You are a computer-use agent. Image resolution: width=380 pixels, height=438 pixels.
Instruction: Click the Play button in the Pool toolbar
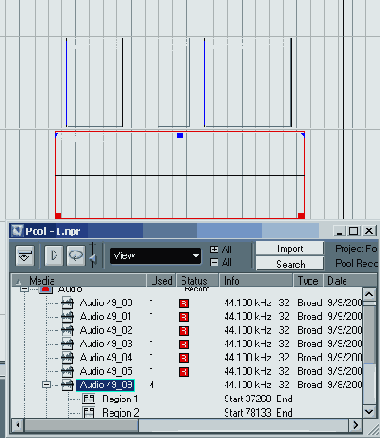(x=53, y=256)
